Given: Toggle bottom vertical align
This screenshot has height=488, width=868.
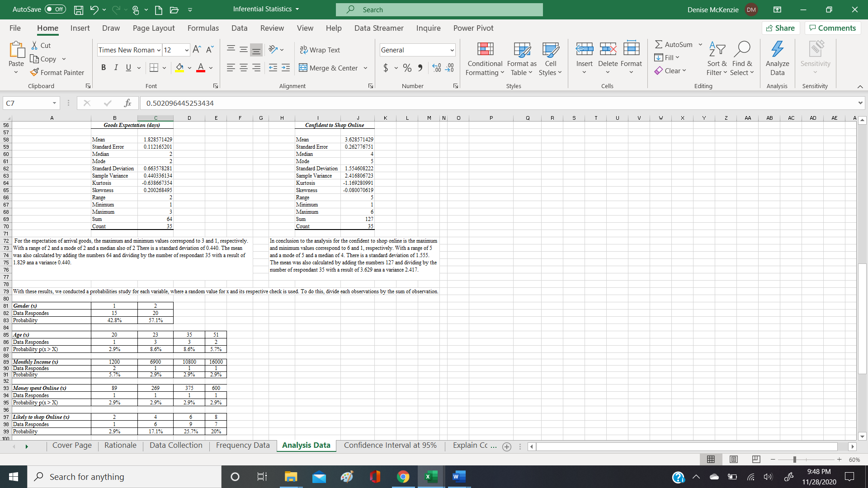Looking at the screenshot, I should click(256, 50).
